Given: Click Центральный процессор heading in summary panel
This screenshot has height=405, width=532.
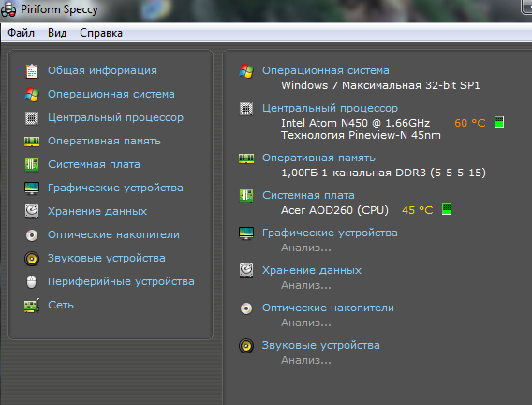Looking at the screenshot, I should (x=330, y=109).
